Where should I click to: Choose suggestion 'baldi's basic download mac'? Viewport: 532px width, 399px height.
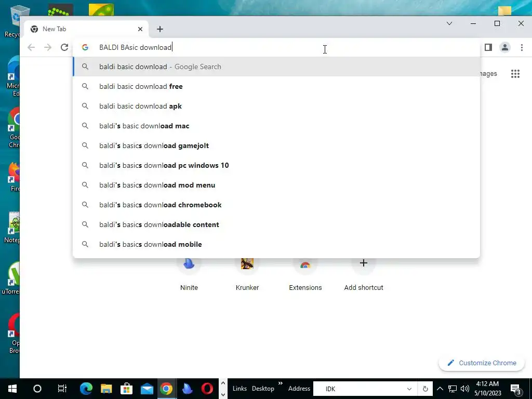click(276, 126)
